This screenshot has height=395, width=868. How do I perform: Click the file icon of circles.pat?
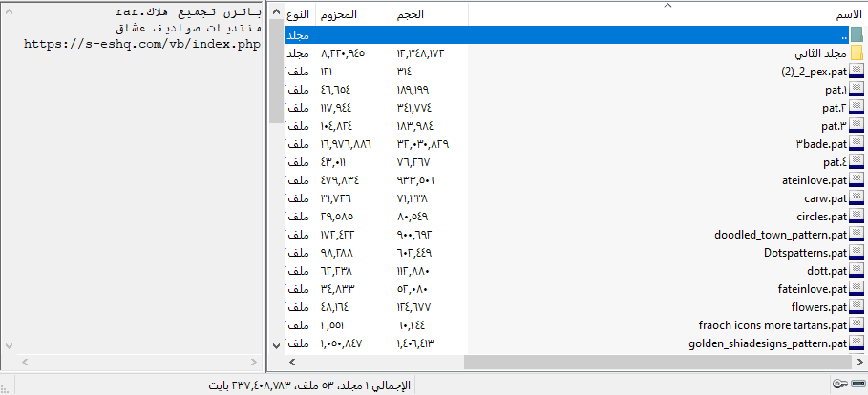857,217
